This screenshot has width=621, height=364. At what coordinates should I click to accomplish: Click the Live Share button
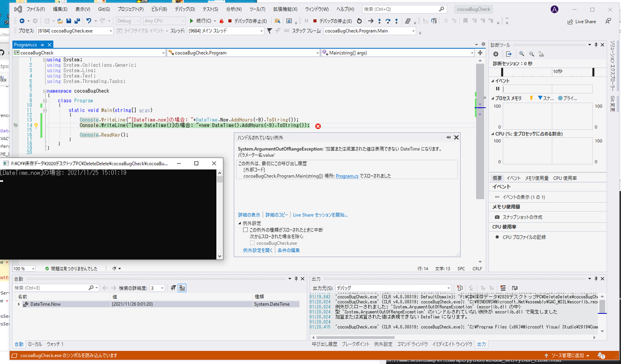click(582, 22)
